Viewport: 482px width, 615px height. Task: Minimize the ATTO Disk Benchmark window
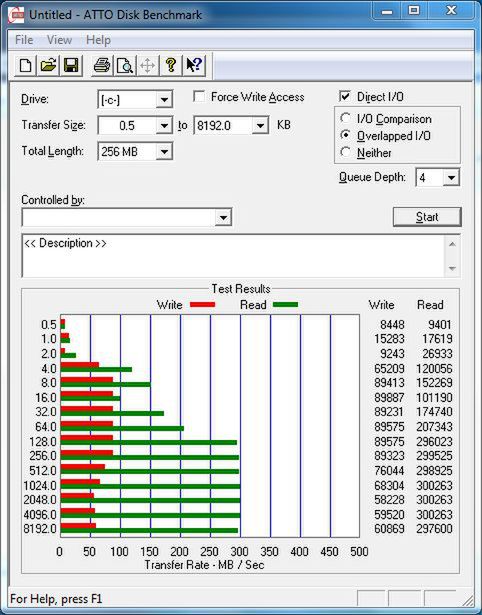click(387, 12)
